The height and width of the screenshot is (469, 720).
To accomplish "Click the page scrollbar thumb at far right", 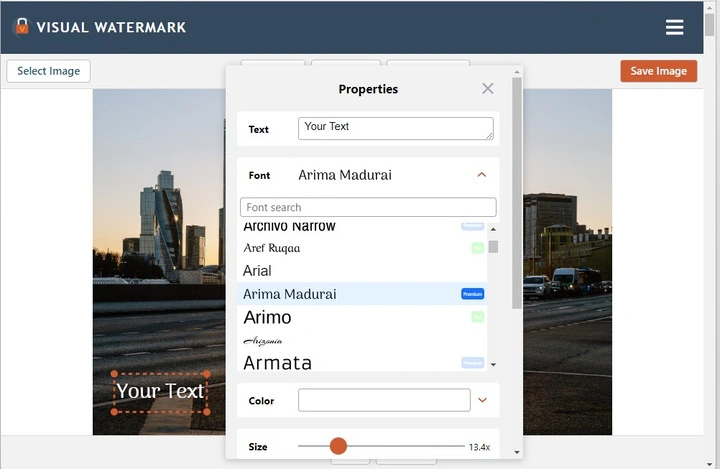I will coord(709,24).
